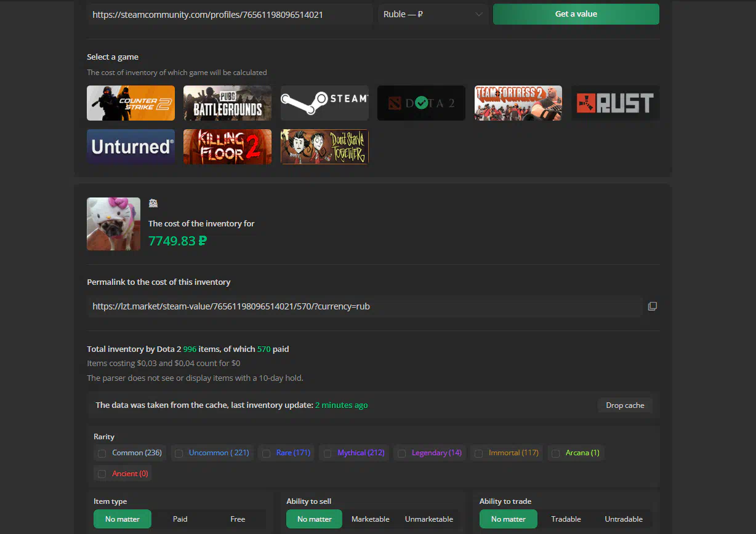
Task: Filter by Marketable items
Action: 371,519
